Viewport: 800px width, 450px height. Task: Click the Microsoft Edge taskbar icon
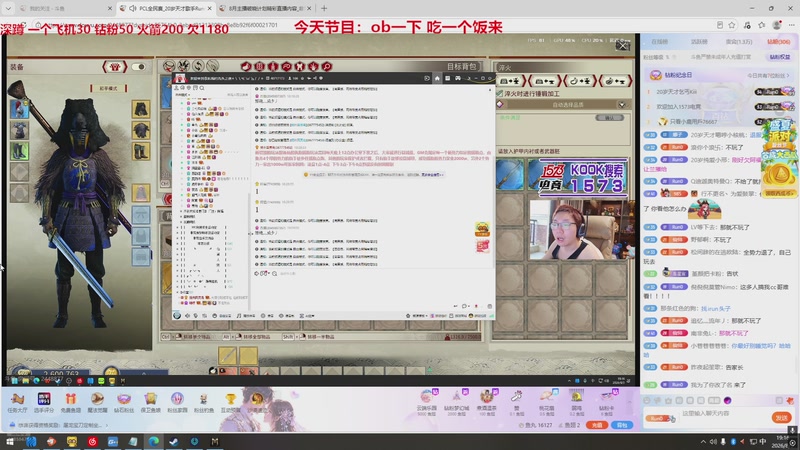click(153, 441)
